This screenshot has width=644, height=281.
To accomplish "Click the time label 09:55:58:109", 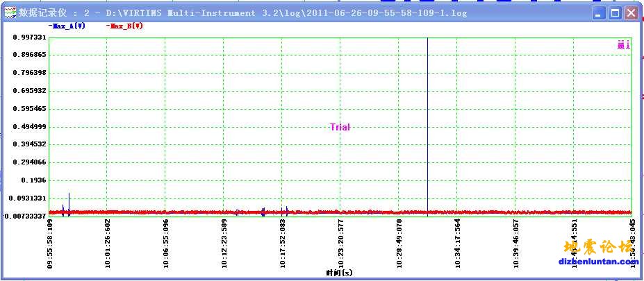I will 49,243.
